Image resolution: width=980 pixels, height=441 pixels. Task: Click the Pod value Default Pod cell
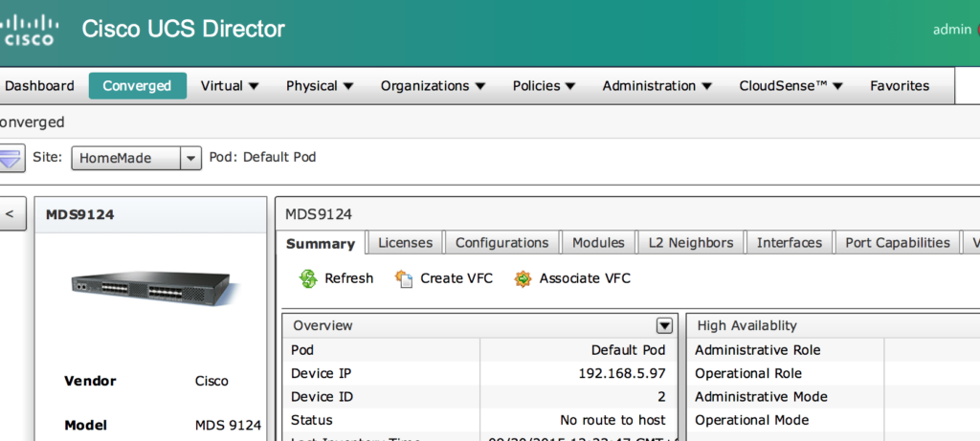coord(628,350)
